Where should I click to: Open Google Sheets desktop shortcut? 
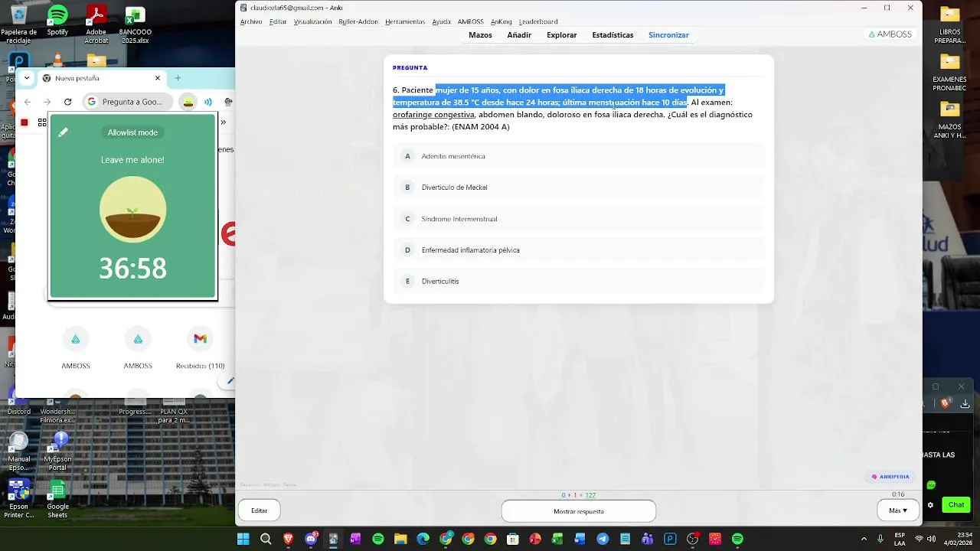(x=57, y=499)
